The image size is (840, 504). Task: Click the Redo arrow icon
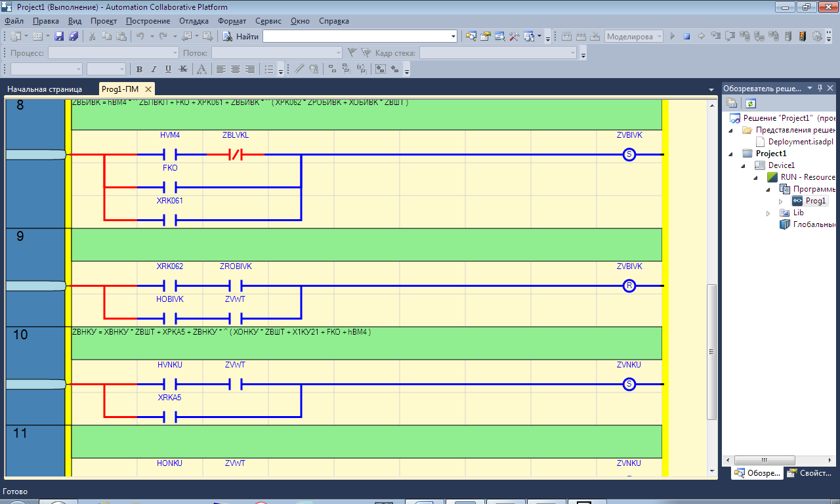tap(163, 37)
